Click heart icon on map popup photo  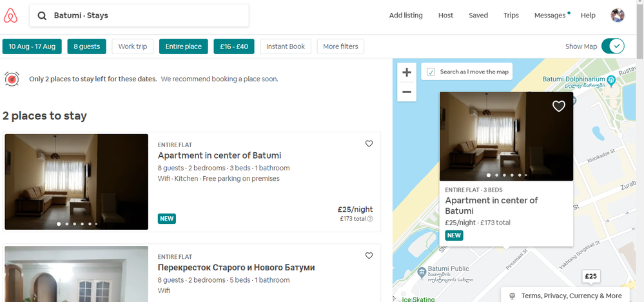click(x=558, y=106)
